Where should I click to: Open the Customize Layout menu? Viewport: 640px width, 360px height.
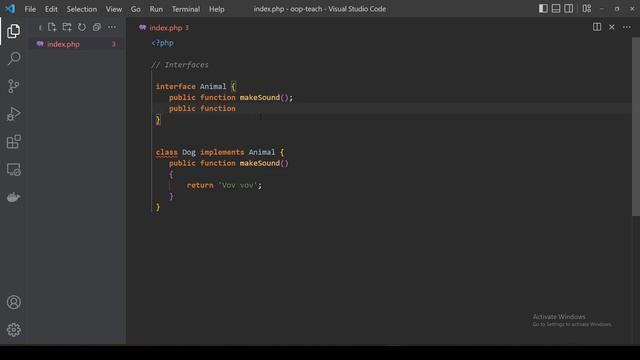(x=587, y=9)
